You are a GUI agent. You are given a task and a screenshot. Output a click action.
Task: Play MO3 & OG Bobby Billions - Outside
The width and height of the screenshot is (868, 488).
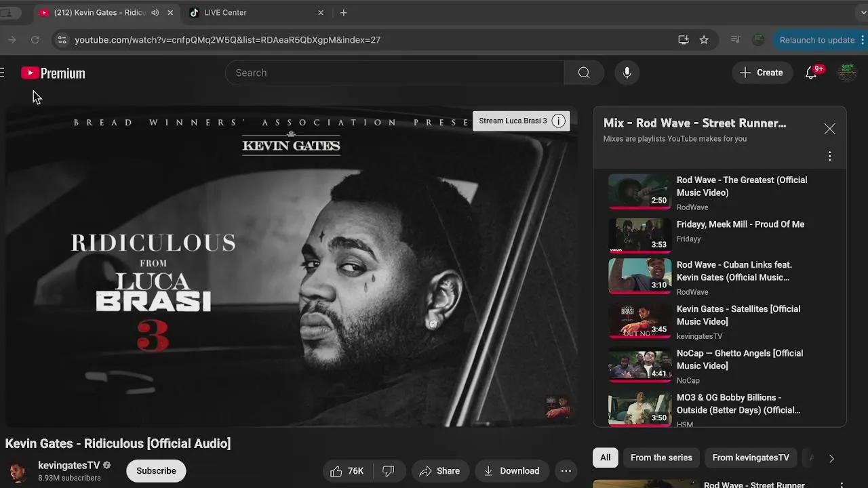[639, 409]
